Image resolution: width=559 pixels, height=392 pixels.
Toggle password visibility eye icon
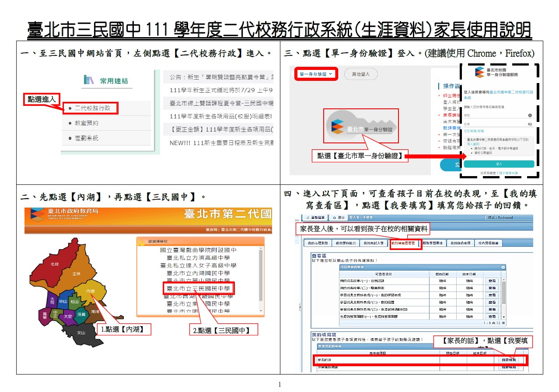click(x=530, y=124)
